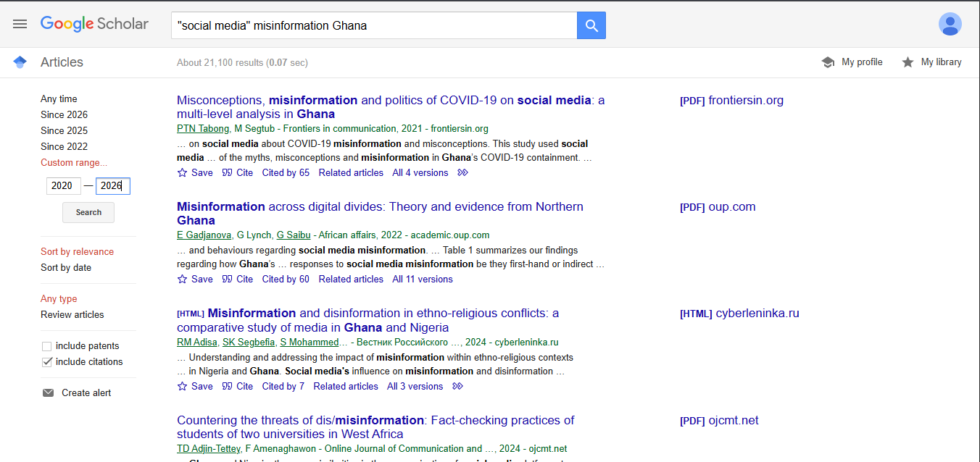Expand more options arrows for ethno-religious article

point(457,386)
